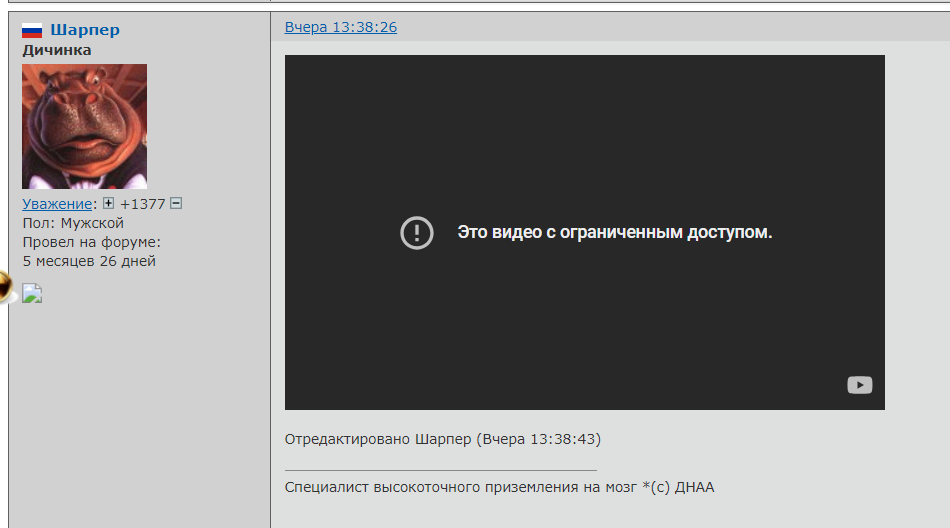
Task: Click the broken image icon under forum time
Action: tap(32, 293)
